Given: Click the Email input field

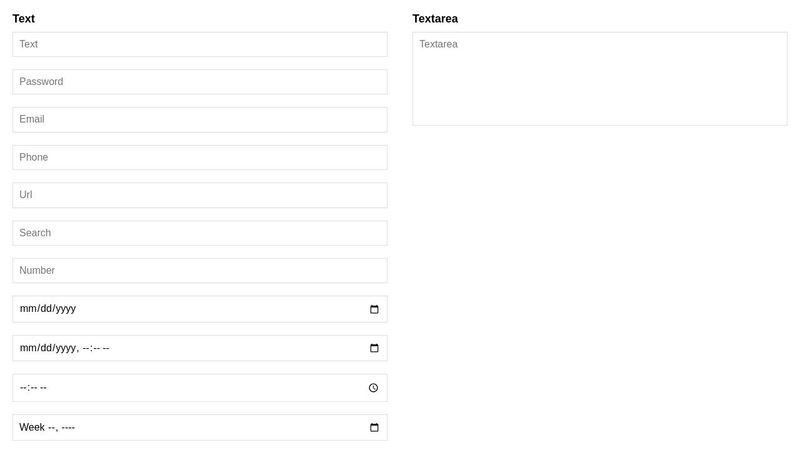Looking at the screenshot, I should coord(200,120).
